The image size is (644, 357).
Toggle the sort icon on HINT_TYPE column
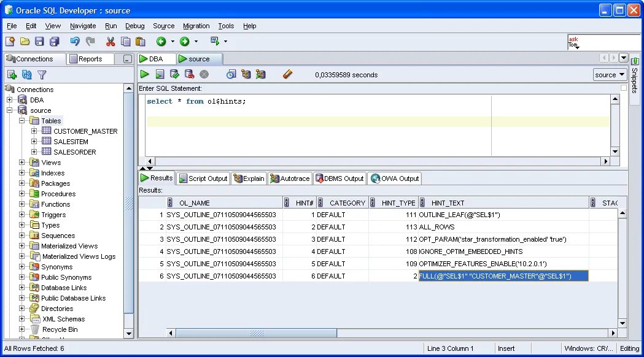[373, 202]
